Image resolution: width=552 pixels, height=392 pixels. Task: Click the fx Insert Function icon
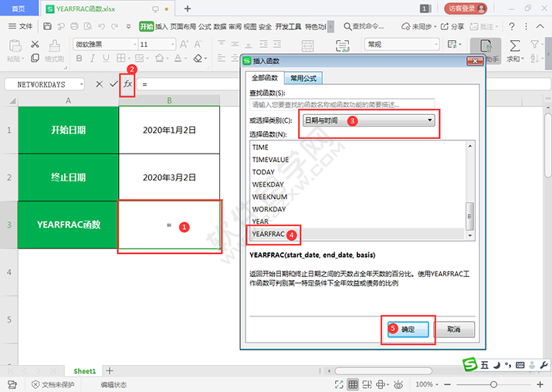point(127,84)
